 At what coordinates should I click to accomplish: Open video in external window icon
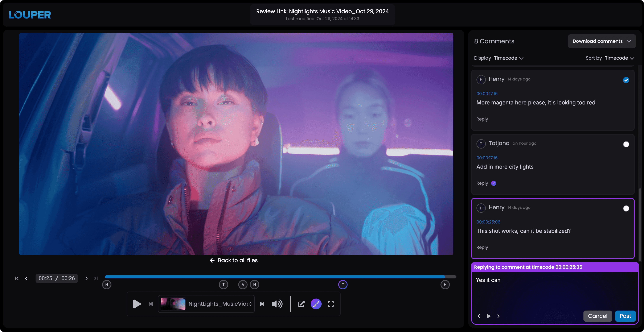(x=301, y=304)
